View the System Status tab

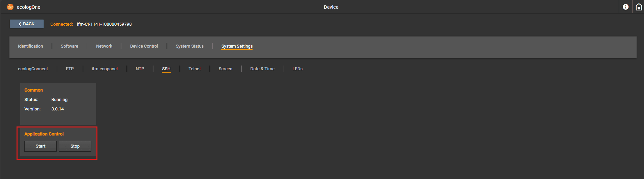coord(189,46)
